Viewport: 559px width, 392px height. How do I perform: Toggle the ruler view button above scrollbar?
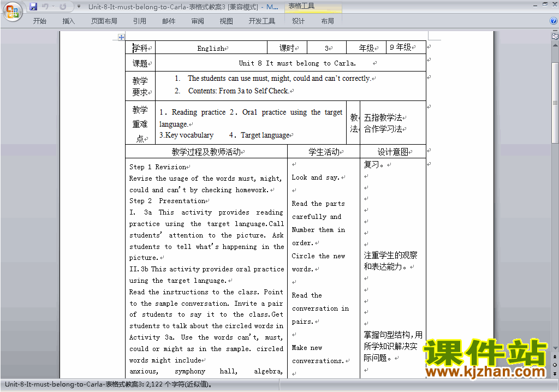click(x=555, y=36)
